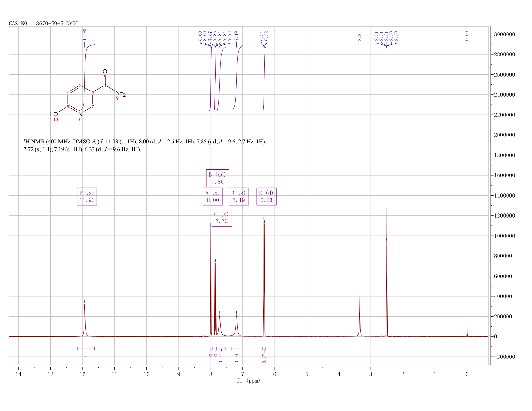532x411 pixels.
Task: Click the red atom number 9
Action: [117, 98]
